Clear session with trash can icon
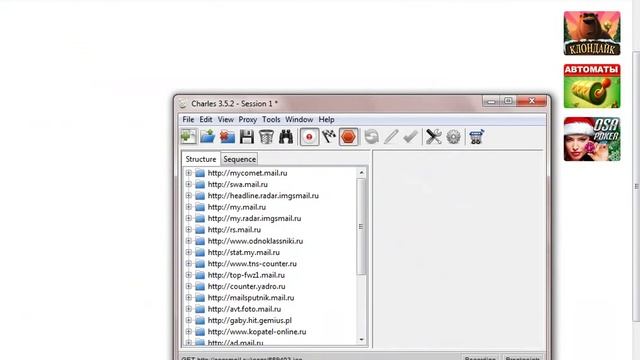 click(267, 137)
